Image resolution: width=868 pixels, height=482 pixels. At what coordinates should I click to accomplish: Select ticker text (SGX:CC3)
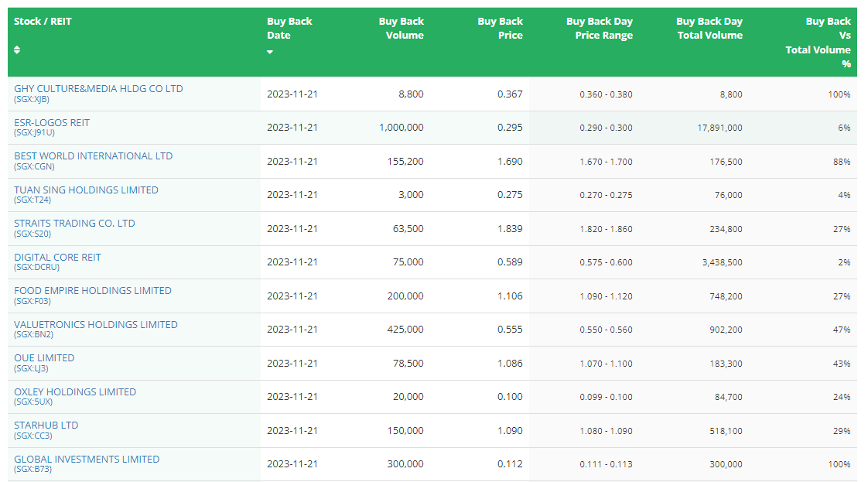coord(33,436)
